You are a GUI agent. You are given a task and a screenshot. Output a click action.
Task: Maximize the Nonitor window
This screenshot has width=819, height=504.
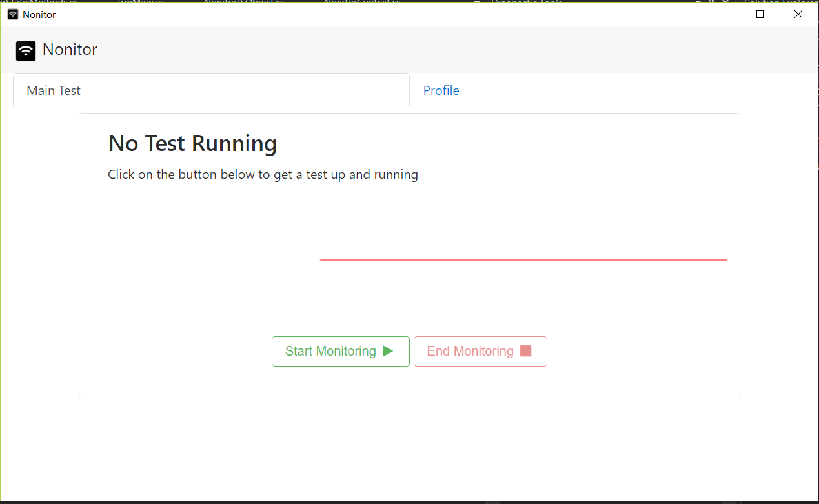point(760,14)
